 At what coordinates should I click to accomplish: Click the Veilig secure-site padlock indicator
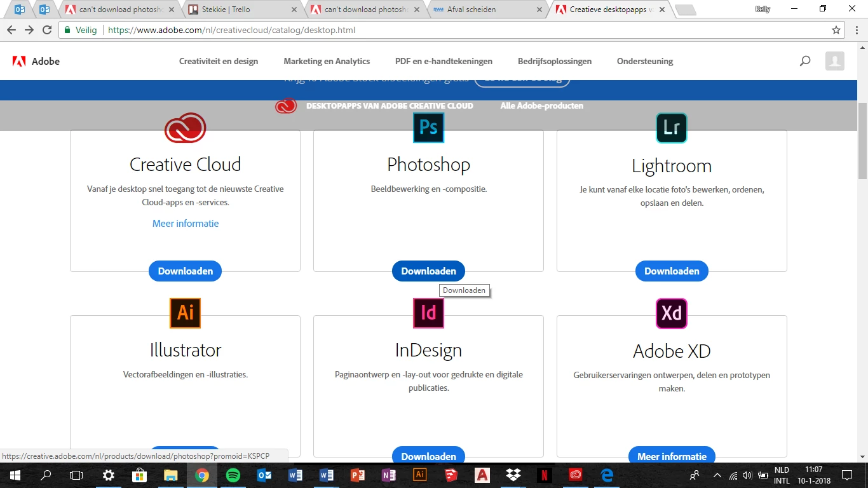80,30
